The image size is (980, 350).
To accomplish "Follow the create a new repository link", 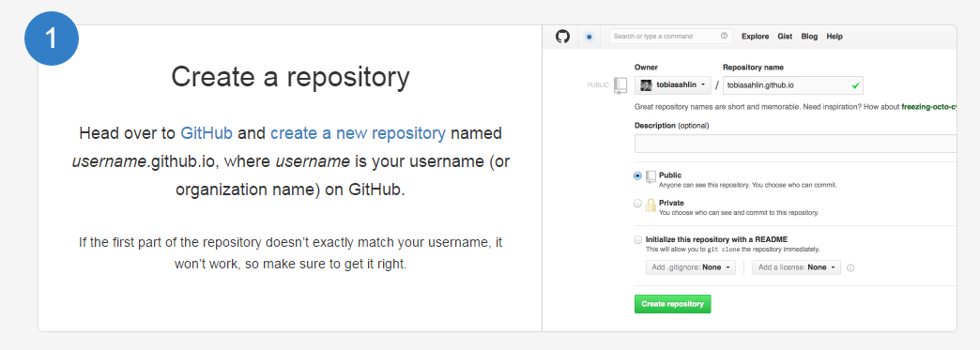I will coord(359,134).
